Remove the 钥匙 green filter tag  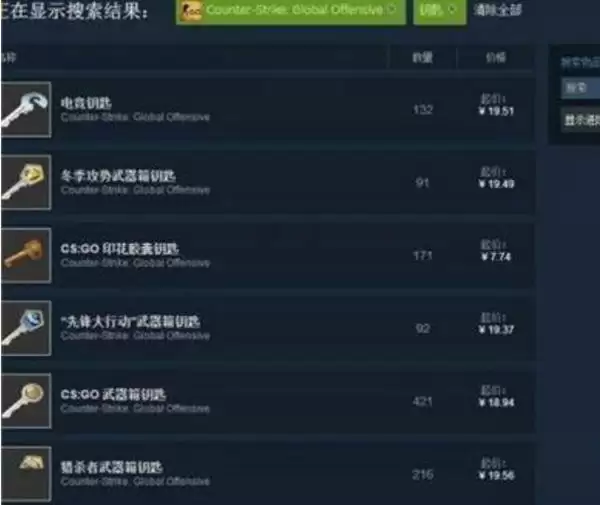coord(452,9)
